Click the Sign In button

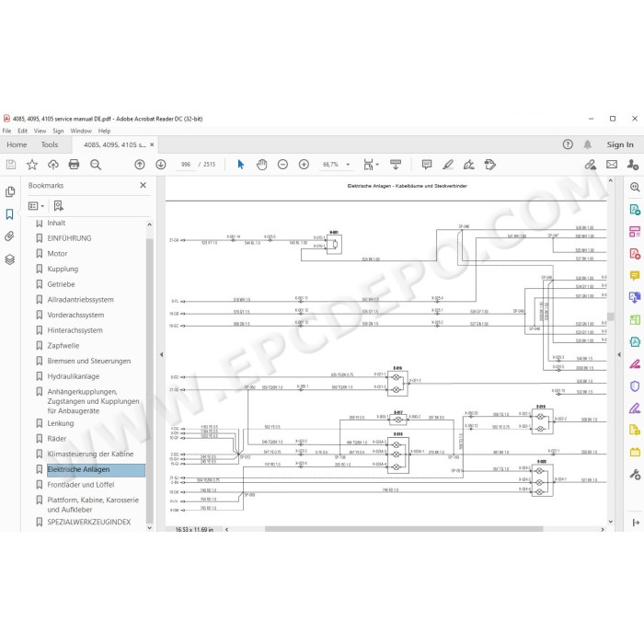pos(620,144)
